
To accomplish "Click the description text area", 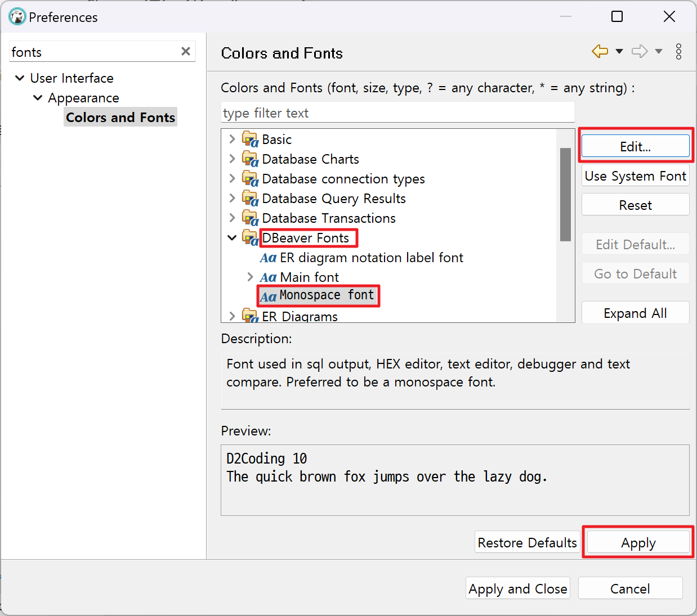I will tap(455, 381).
